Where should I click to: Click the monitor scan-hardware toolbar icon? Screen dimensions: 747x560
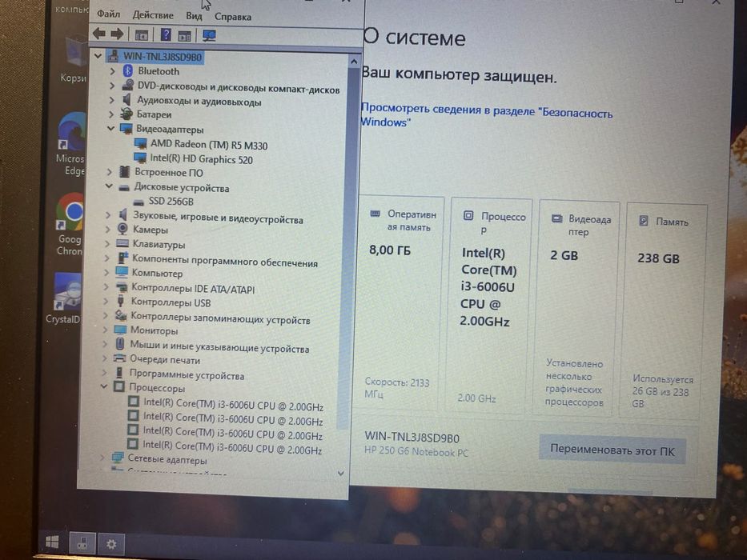coord(209,36)
